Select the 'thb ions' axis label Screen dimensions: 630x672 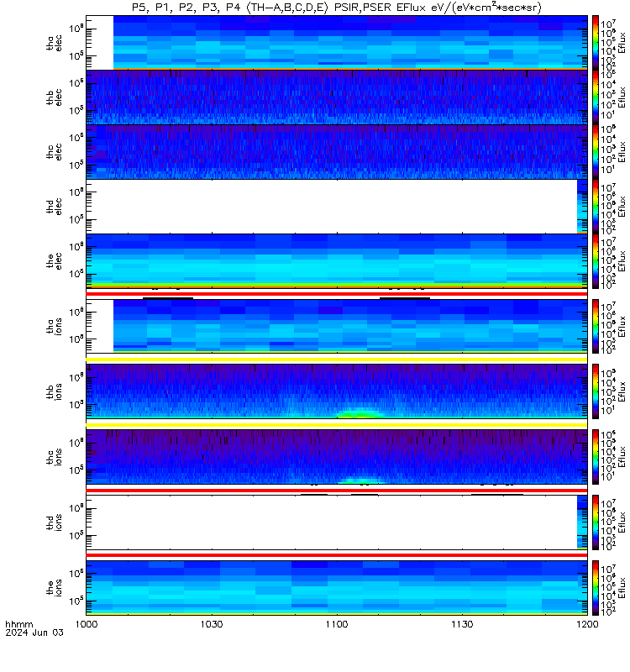(54, 391)
